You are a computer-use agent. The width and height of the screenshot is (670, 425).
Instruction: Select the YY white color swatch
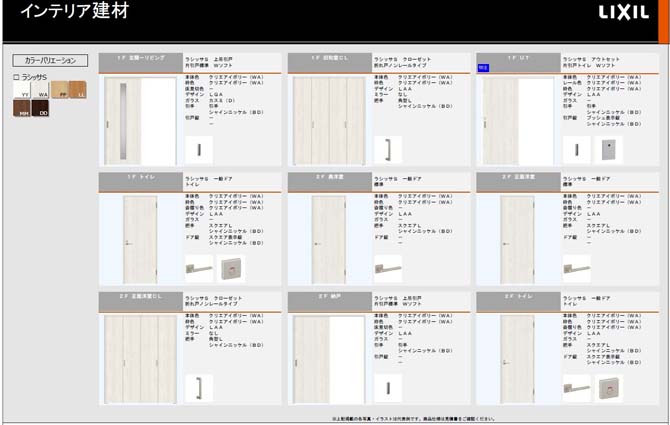coord(21,90)
